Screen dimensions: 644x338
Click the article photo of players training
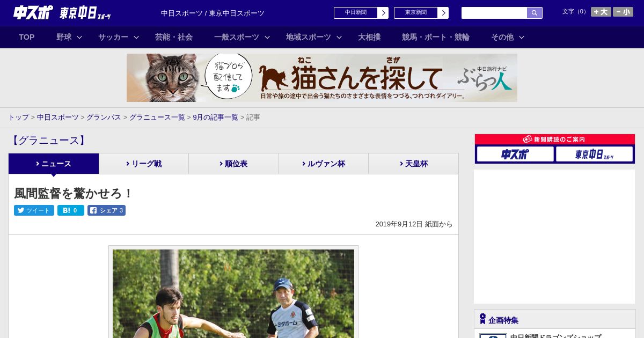233,293
